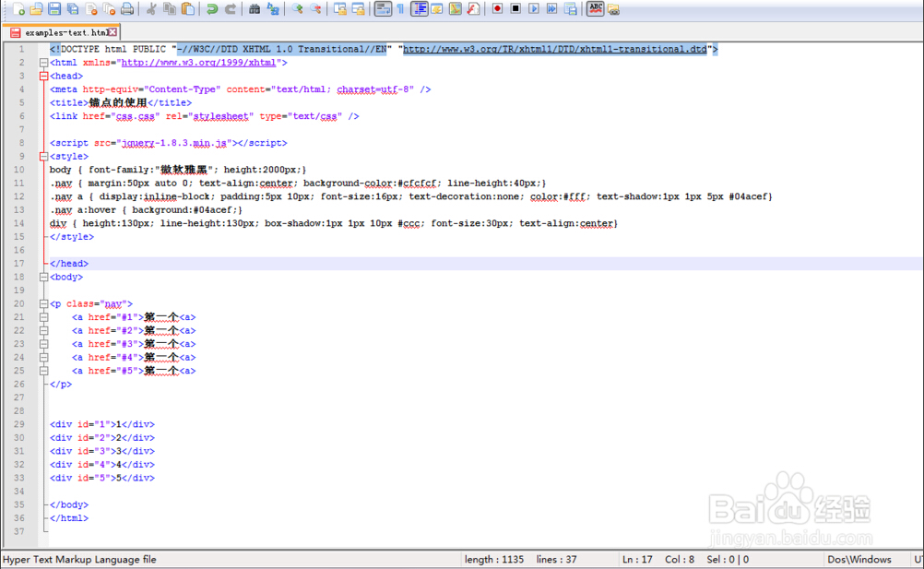Click line number 17 in the margin
The image size is (924, 569).
pyautogui.click(x=18, y=264)
